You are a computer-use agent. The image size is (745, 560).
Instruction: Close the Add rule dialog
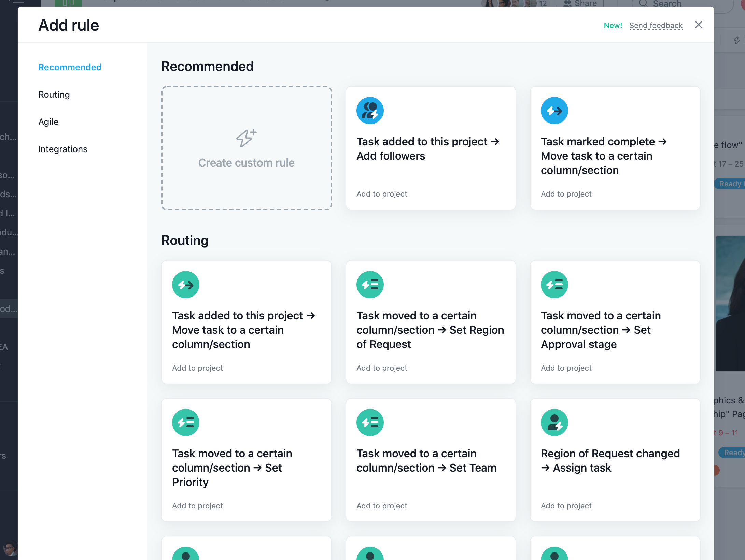[x=698, y=25]
